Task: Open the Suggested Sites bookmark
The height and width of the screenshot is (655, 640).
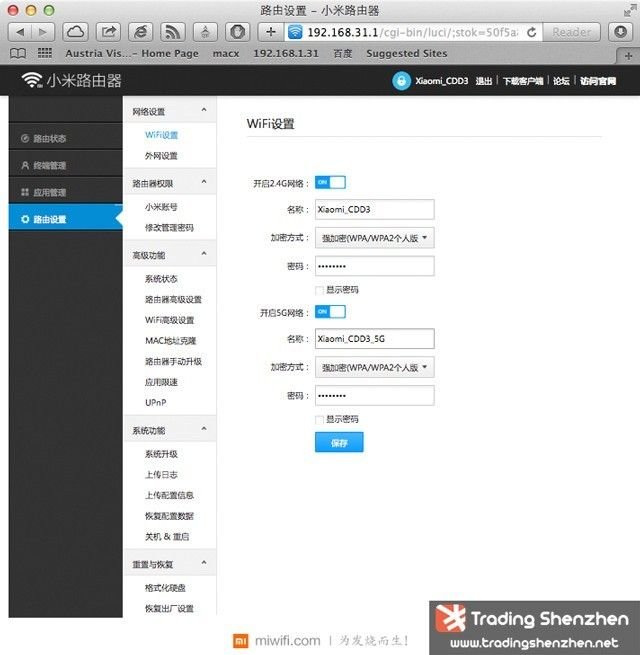Action: coord(406,53)
